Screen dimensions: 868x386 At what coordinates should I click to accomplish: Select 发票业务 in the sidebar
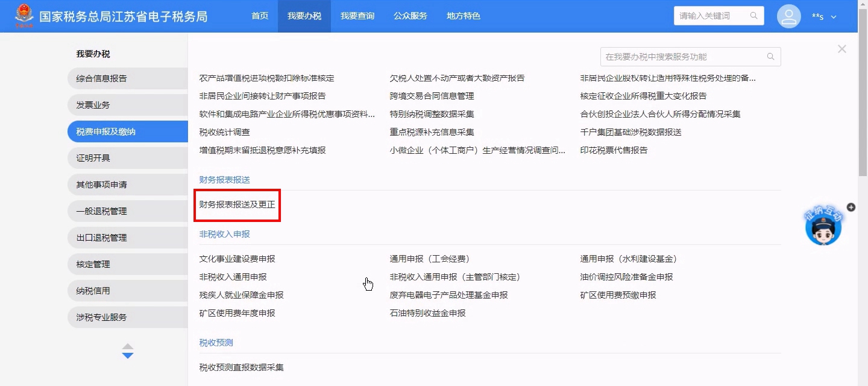click(x=93, y=105)
